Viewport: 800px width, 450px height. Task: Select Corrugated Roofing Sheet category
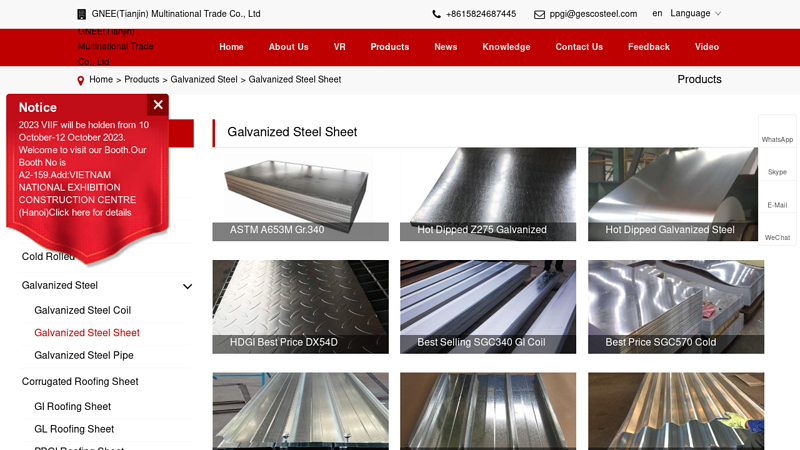80,382
